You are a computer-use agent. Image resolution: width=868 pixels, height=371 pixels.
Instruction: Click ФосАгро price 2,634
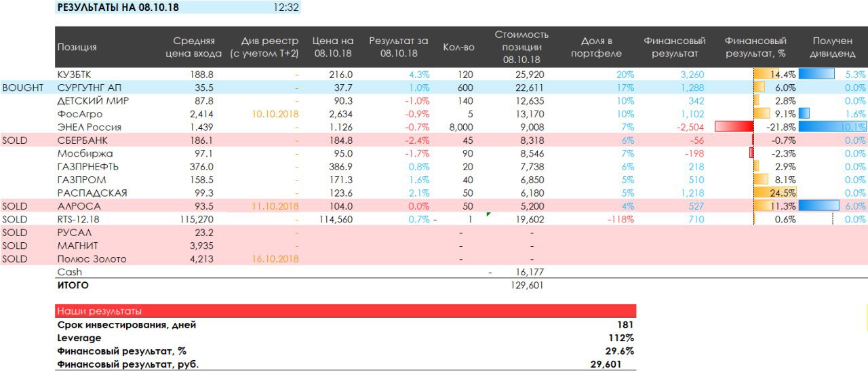[340, 114]
